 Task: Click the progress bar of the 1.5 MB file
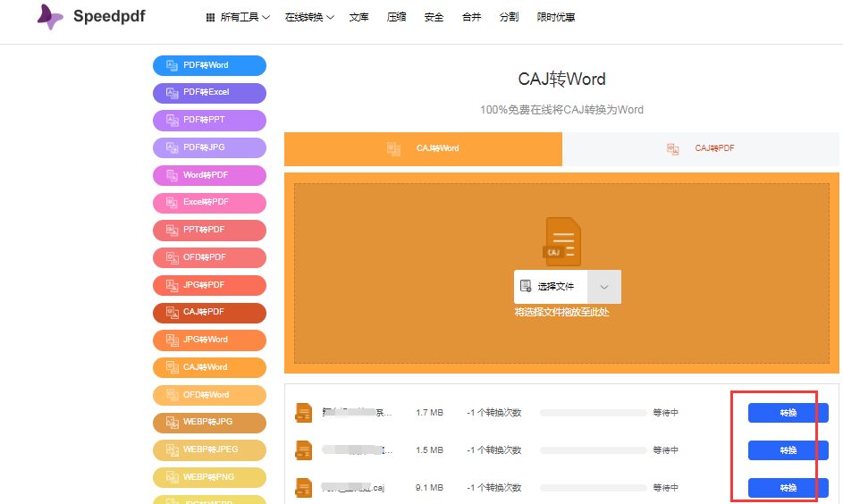click(593, 450)
